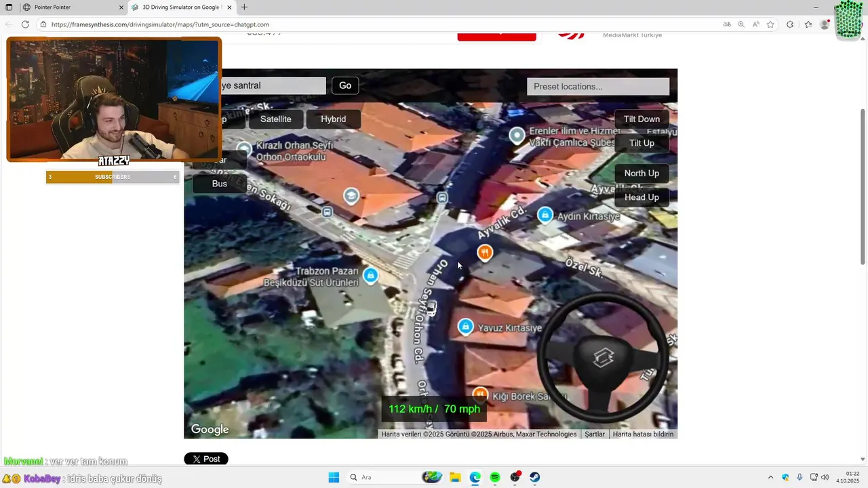
Task: Open File Explorer from taskbar
Action: [455, 477]
